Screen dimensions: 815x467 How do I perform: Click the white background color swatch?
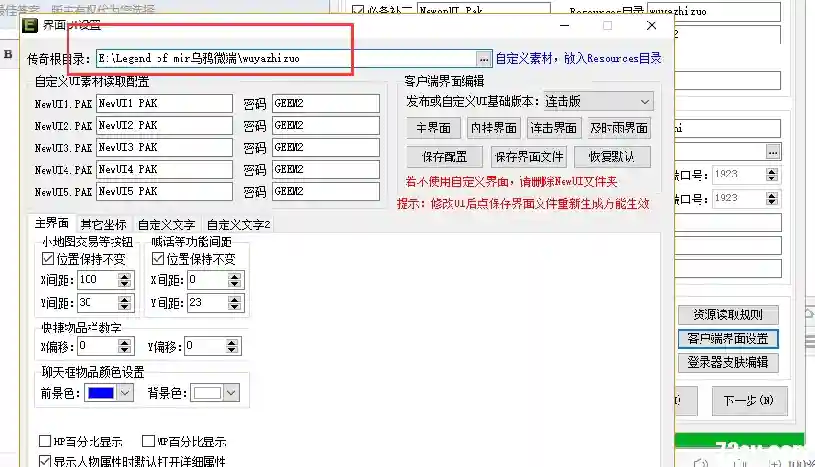[x=207, y=393]
